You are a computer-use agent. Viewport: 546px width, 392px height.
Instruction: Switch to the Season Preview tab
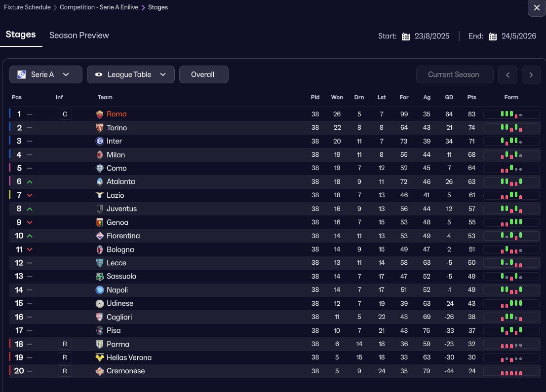click(x=79, y=36)
